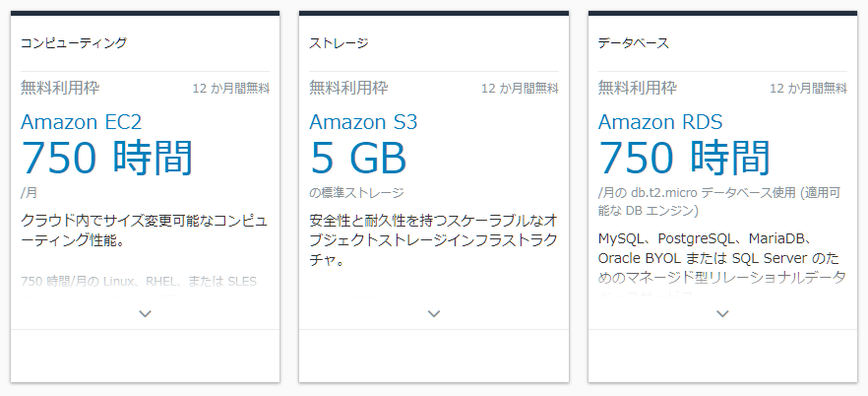The height and width of the screenshot is (396, 868).
Task: Click the 750 時間 text on RDS card
Action: pyautogui.click(x=684, y=158)
